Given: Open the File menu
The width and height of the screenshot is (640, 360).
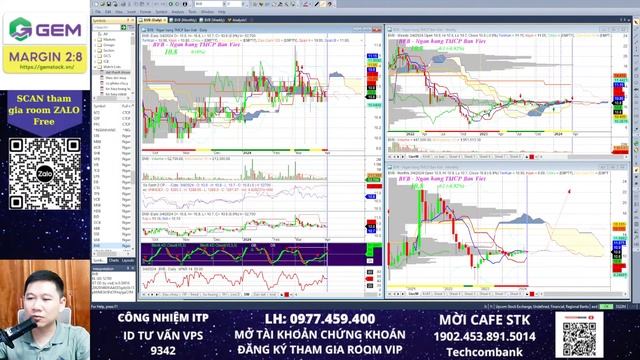Looking at the screenshot, I should [x=98, y=12].
